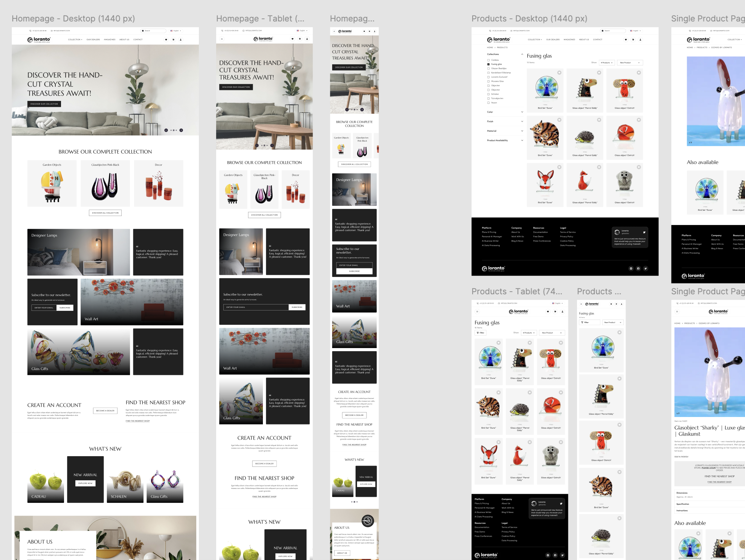The width and height of the screenshot is (745, 560).
Task: Uncheck the Fusing glas collection checkbox
Action: click(x=489, y=64)
